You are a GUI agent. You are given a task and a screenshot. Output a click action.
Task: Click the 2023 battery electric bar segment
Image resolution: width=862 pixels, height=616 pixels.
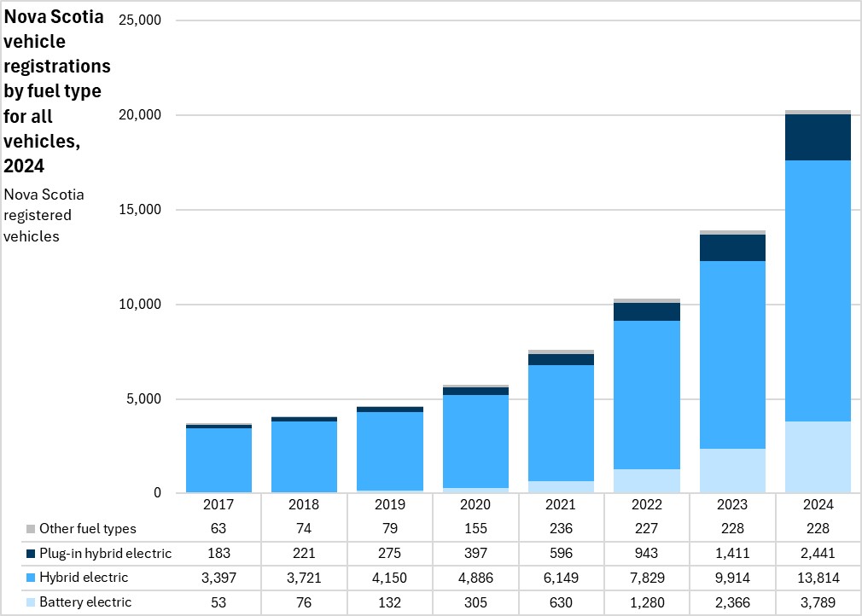click(731, 470)
